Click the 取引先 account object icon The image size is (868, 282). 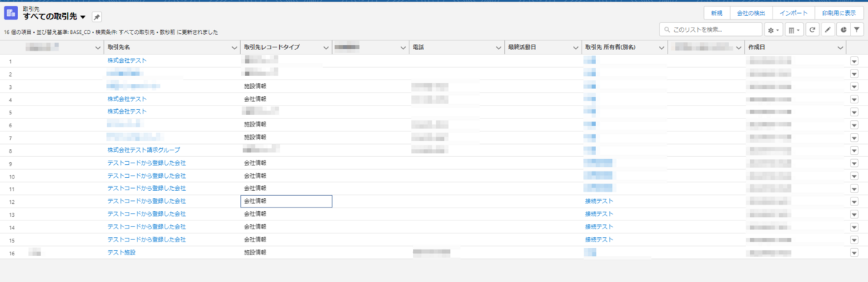pos(11,13)
